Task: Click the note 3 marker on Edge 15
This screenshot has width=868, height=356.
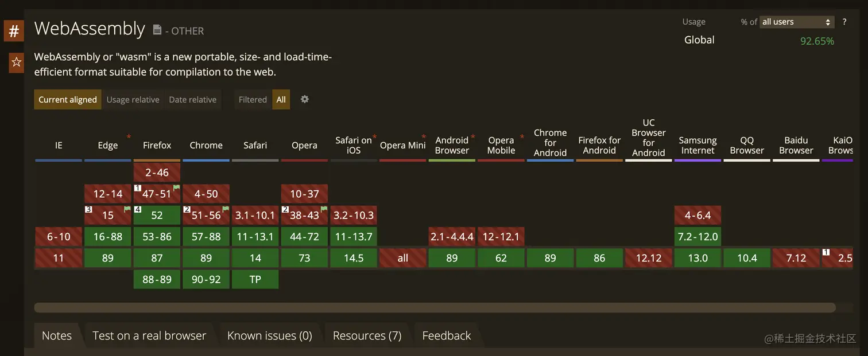Action: [x=88, y=209]
